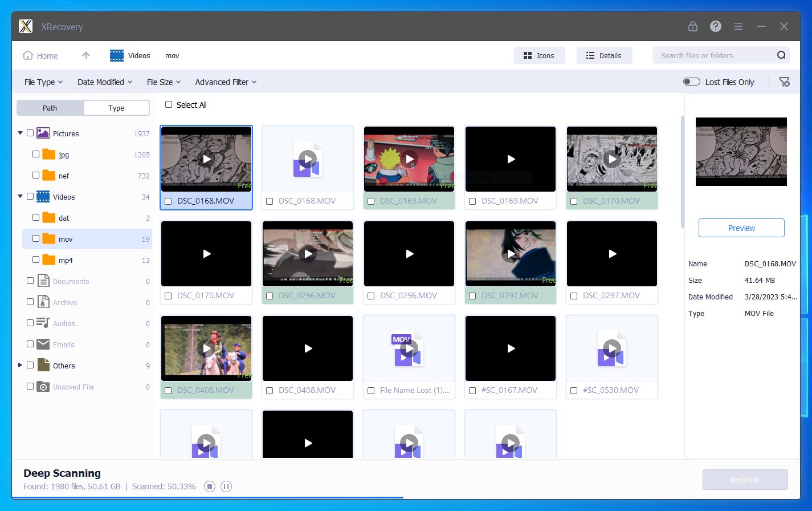
Task: Tick the checkbox for DSC_0408.MOV green entry
Action: (168, 391)
